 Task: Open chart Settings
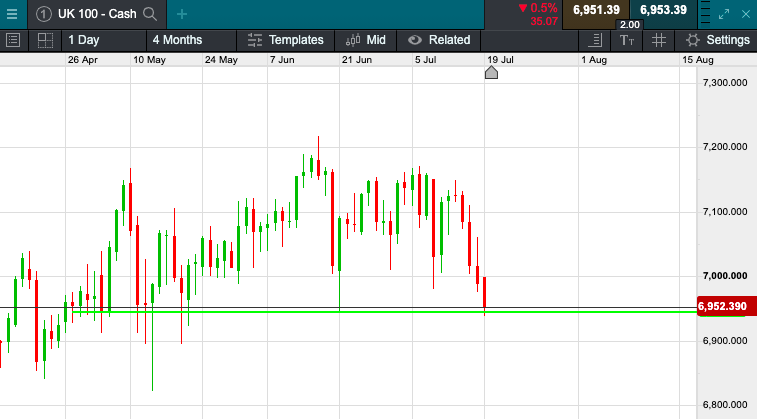pyautogui.click(x=717, y=40)
